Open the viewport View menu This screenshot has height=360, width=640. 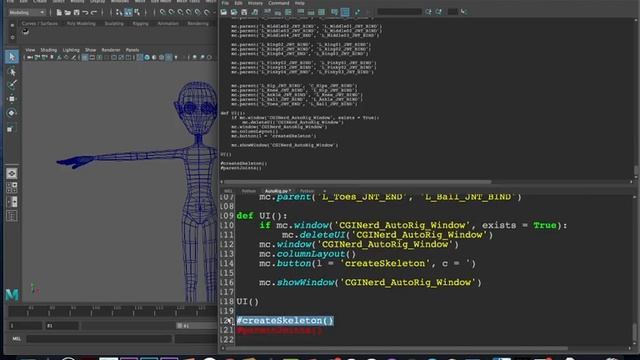[x=30, y=50]
